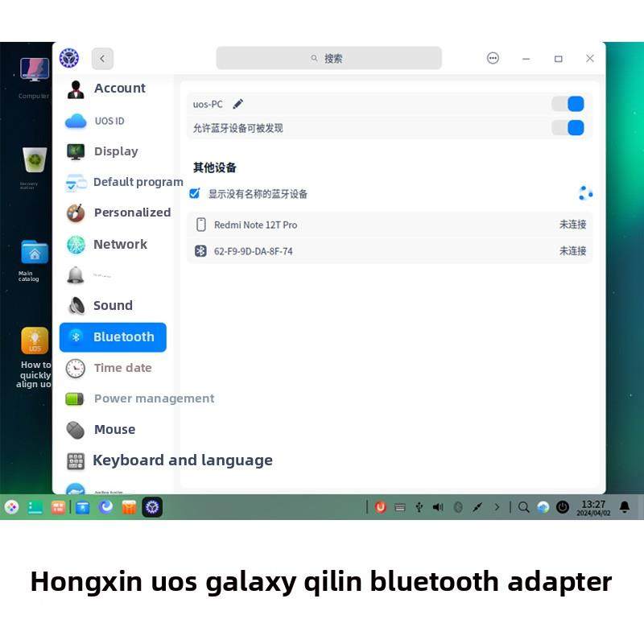
Task: Open Display settings in the sidebar
Action: click(115, 151)
